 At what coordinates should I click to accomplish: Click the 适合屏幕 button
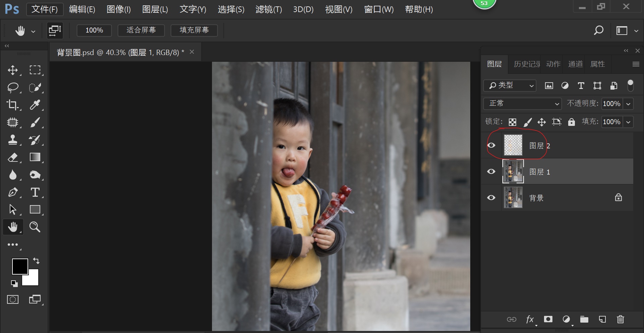pos(141,30)
